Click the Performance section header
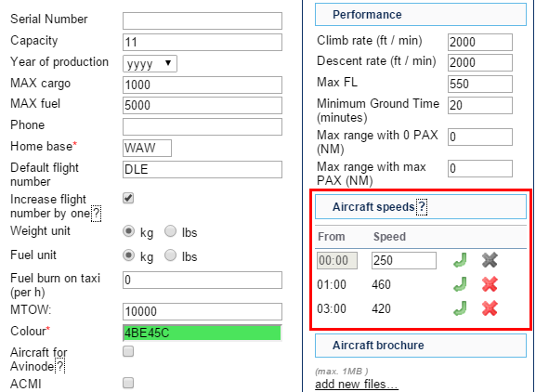Viewport: 549px width, 392px height. pos(421,14)
